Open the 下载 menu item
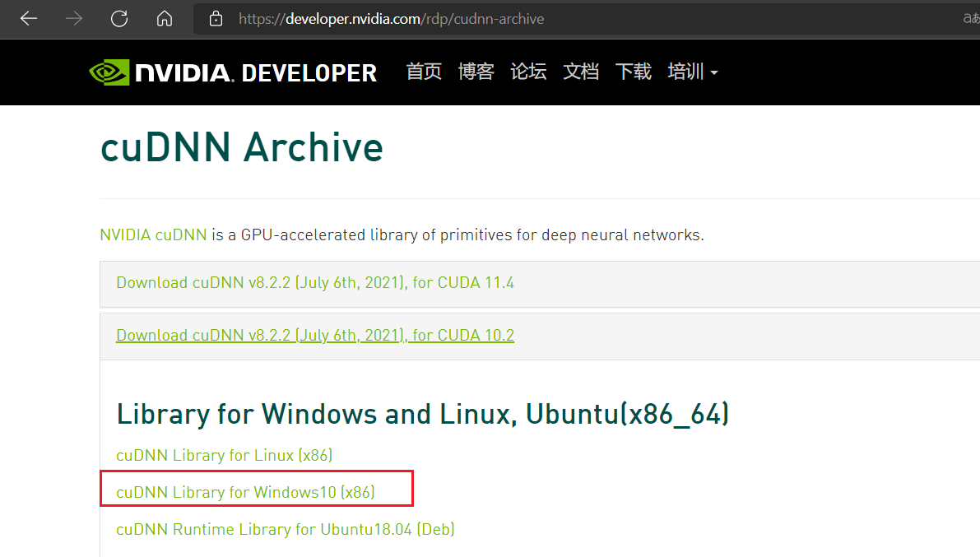 point(634,72)
